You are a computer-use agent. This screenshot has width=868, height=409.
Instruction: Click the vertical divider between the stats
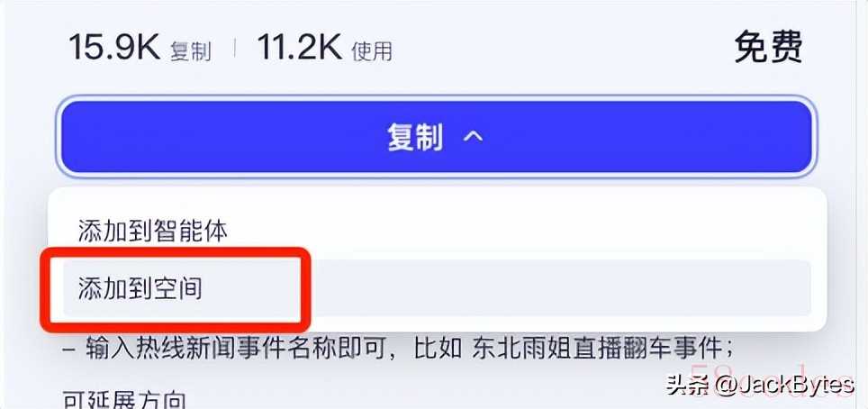(x=235, y=49)
